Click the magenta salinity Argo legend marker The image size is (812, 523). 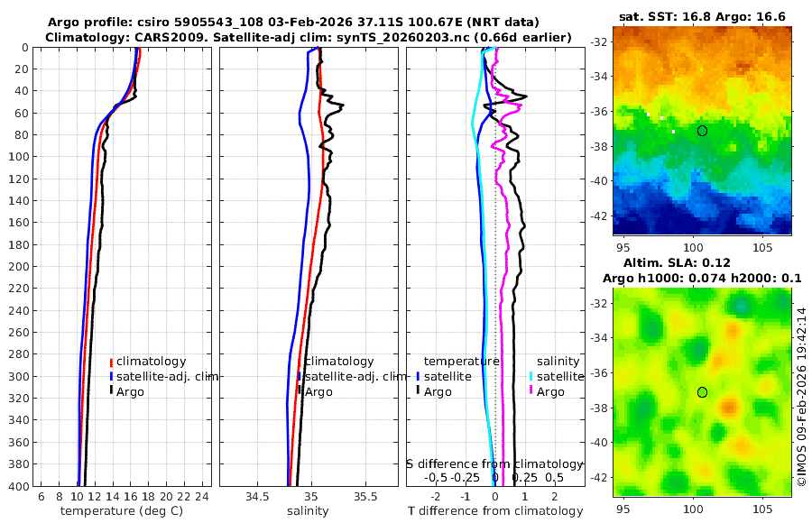tap(531, 390)
